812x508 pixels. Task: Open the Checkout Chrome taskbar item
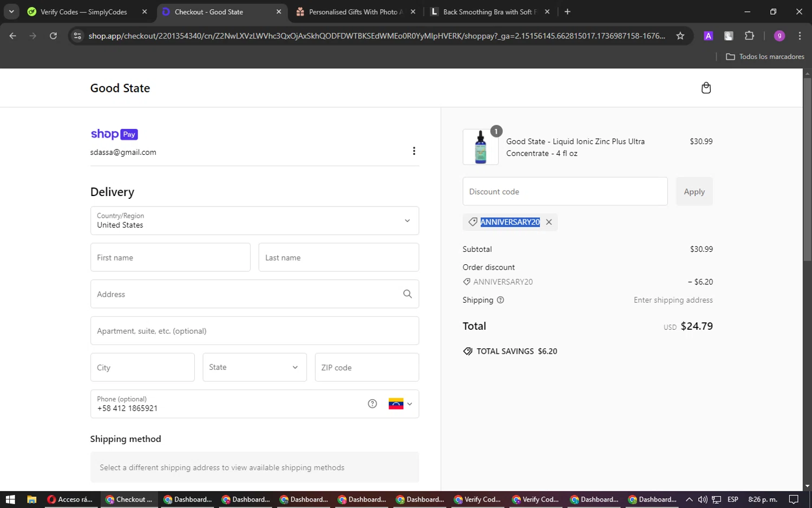pos(129,499)
